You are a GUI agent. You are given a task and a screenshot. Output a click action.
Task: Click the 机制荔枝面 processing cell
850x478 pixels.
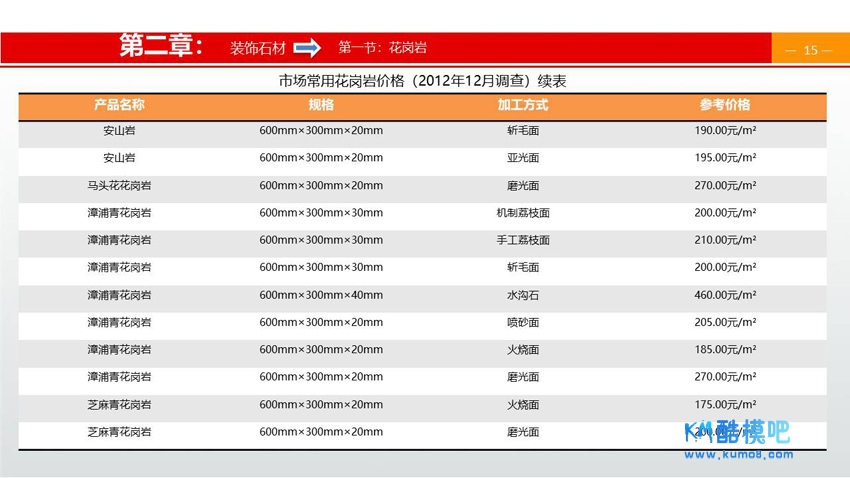(523, 213)
